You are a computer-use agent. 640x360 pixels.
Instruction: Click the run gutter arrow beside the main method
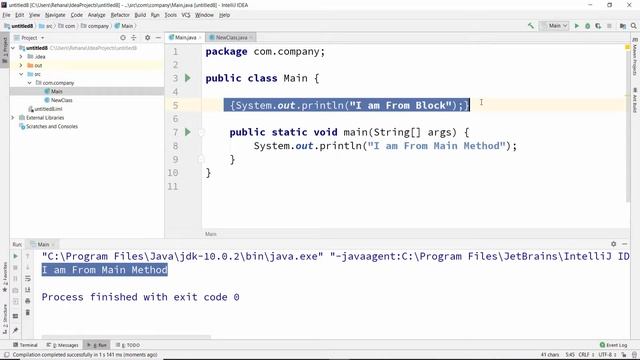[x=188, y=132]
